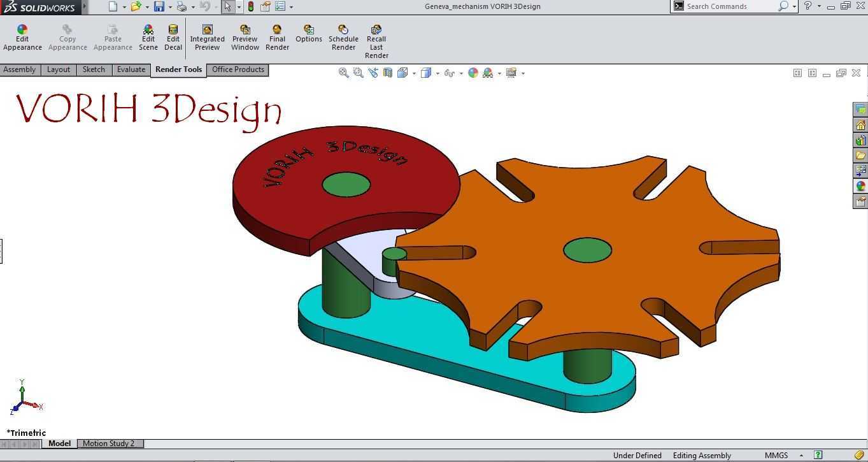The height and width of the screenshot is (462, 868).
Task: Open the SolidWorks Resources task pane tab
Action: pos(860,125)
